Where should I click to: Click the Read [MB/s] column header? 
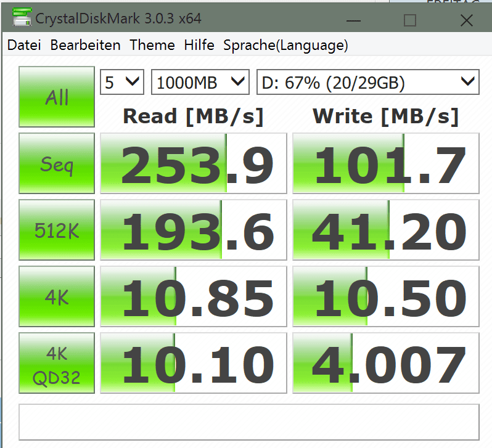click(194, 116)
